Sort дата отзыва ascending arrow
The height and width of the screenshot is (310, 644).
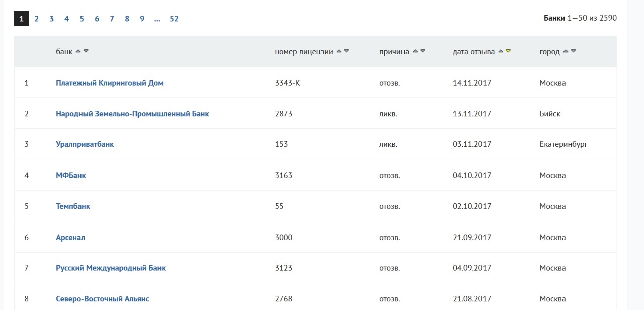tap(500, 51)
